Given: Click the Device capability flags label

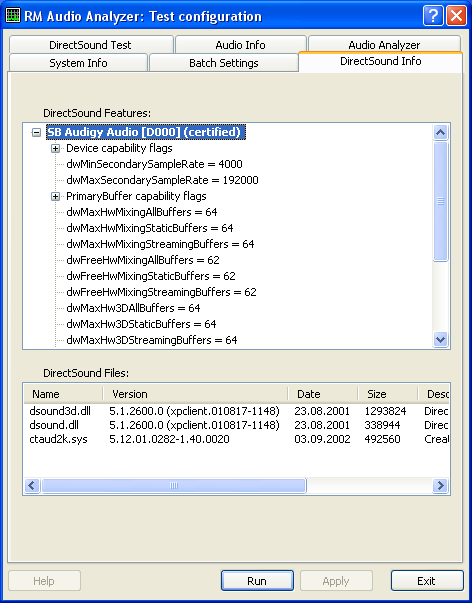Looking at the screenshot, I should point(119,148).
